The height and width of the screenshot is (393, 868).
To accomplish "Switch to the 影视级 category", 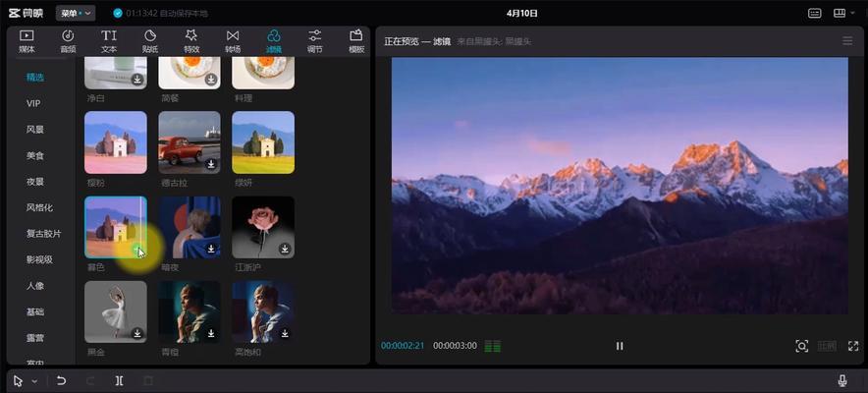I will coord(39,259).
